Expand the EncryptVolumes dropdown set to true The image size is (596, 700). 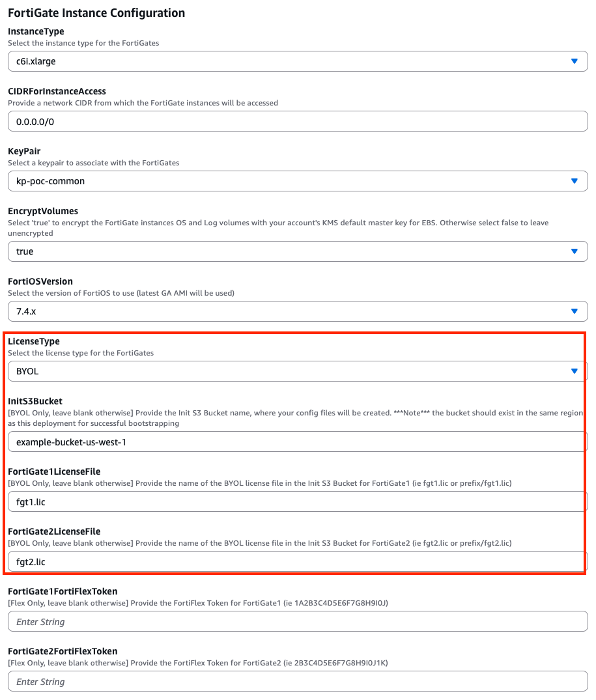[298, 251]
